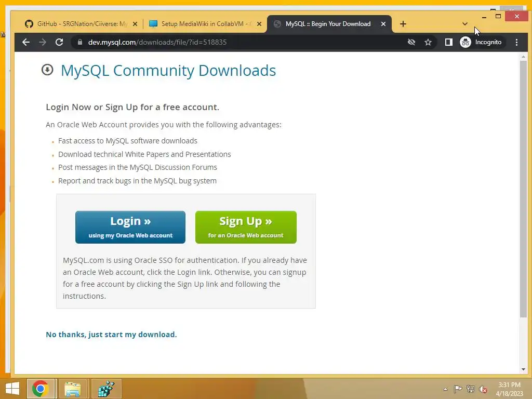Click 'Fast access to MySQL software downloads' text
The image size is (532, 399).
pyautogui.click(x=128, y=141)
